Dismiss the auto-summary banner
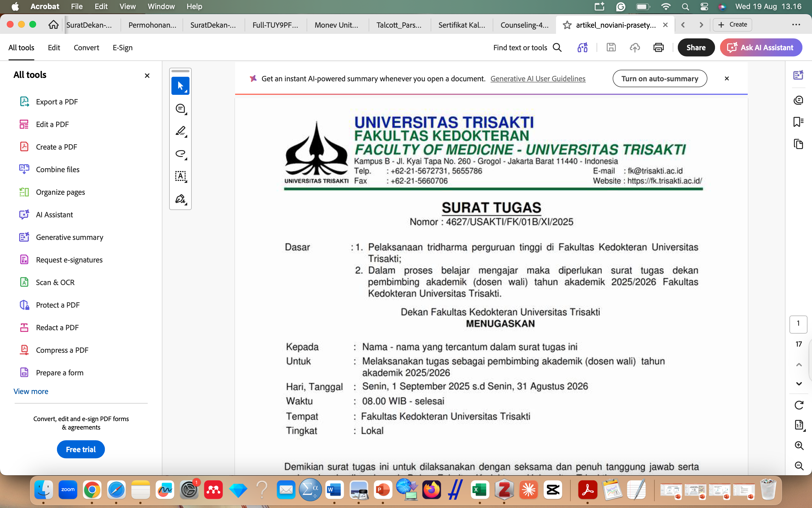This screenshot has height=508, width=812. 727,79
